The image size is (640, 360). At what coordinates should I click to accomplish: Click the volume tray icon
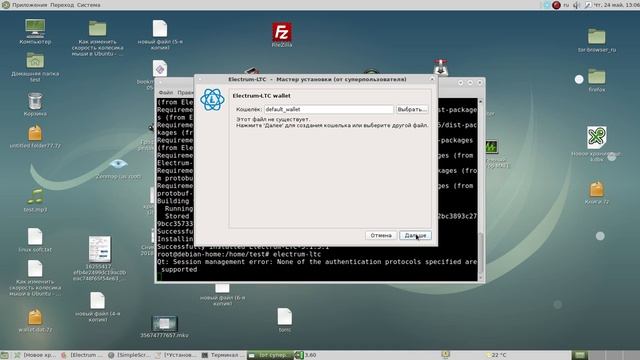click(x=576, y=5)
